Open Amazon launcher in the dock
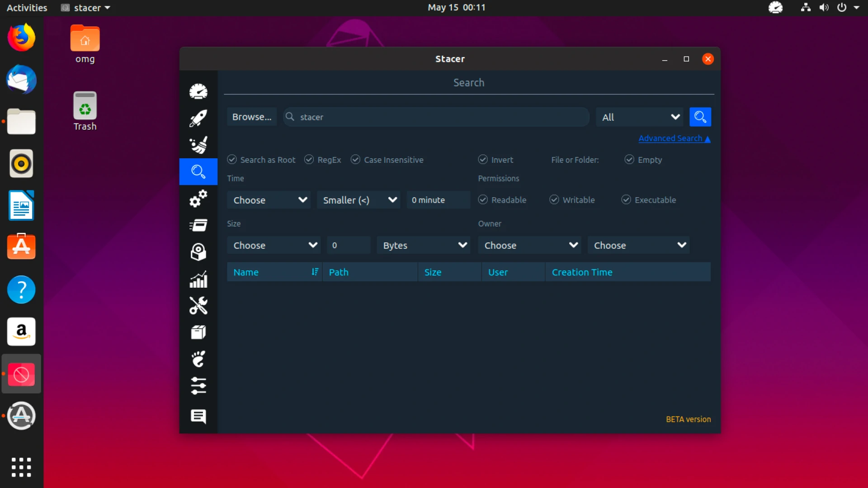The image size is (868, 488). tap(21, 332)
